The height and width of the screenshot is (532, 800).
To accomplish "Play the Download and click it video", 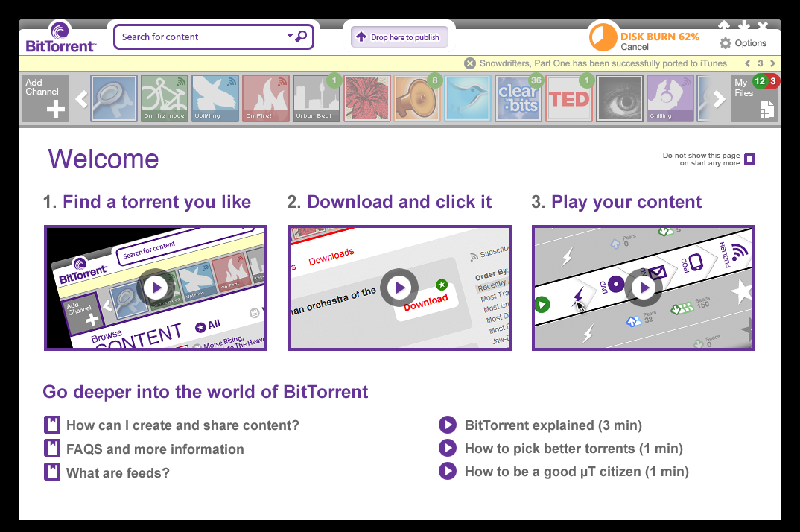I will point(399,288).
